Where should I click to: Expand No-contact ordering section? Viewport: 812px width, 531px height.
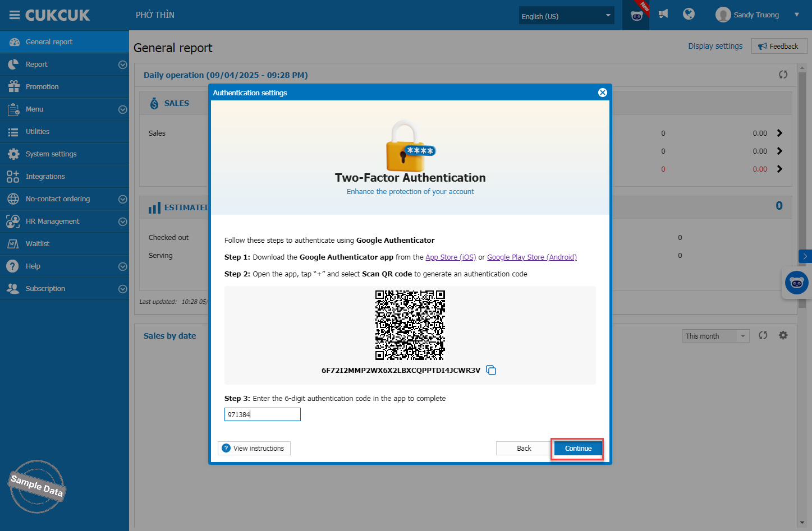point(122,199)
